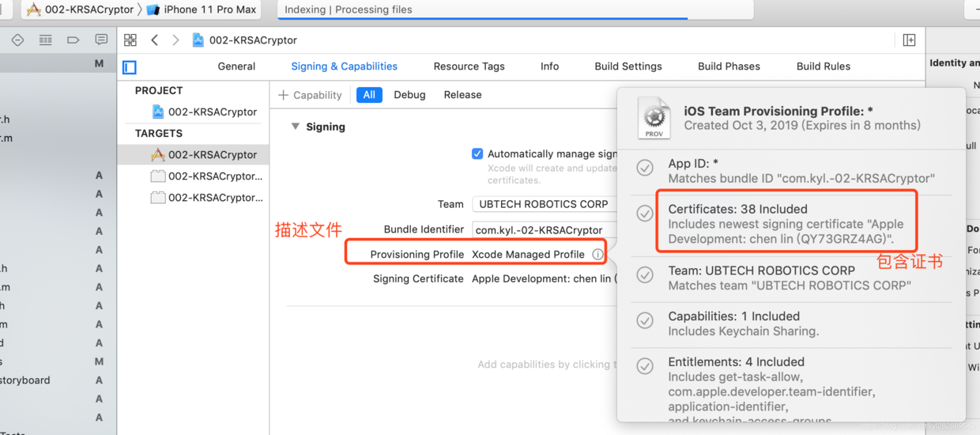Toggle Automatically manage signing checkbox

477,154
